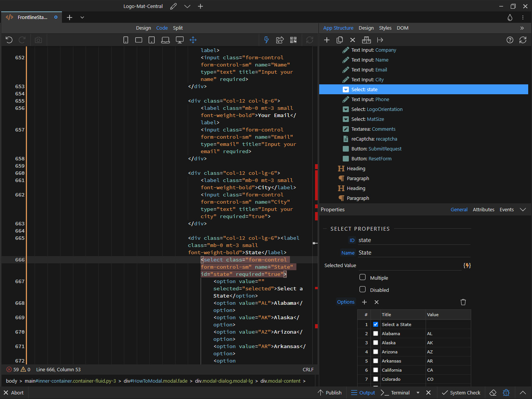
Task: Select the desktop monitor viewport icon
Action: (180, 40)
